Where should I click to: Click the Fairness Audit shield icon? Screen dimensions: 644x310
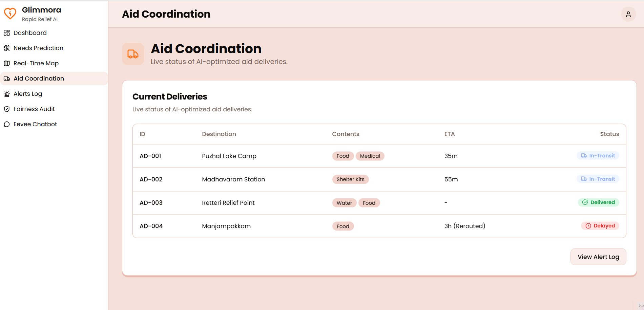point(7,109)
